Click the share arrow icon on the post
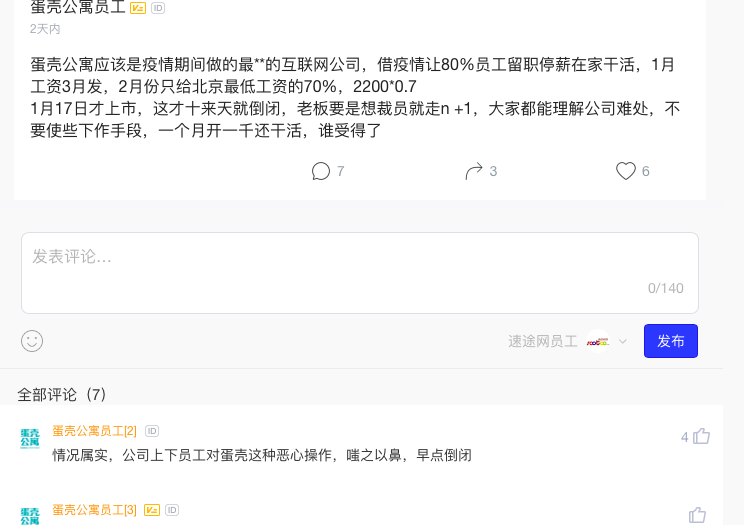The width and height of the screenshot is (744, 525). pos(474,171)
